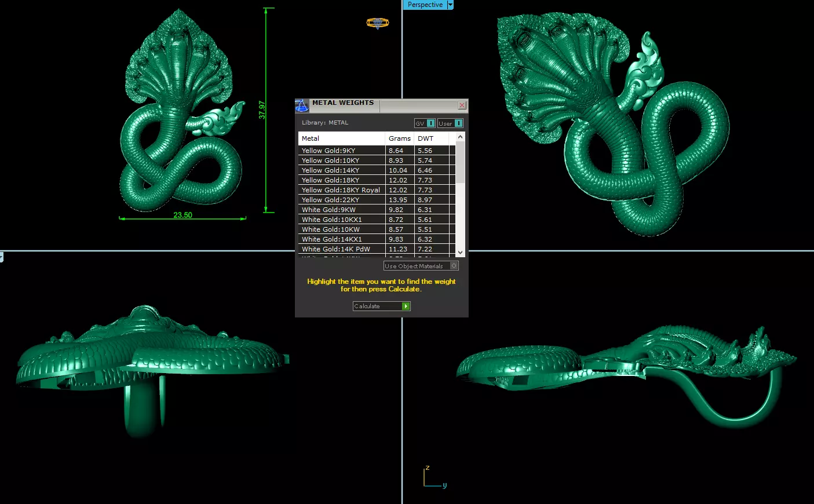Click the metal list scrollbar thumb
The image size is (814, 504).
(x=460, y=162)
